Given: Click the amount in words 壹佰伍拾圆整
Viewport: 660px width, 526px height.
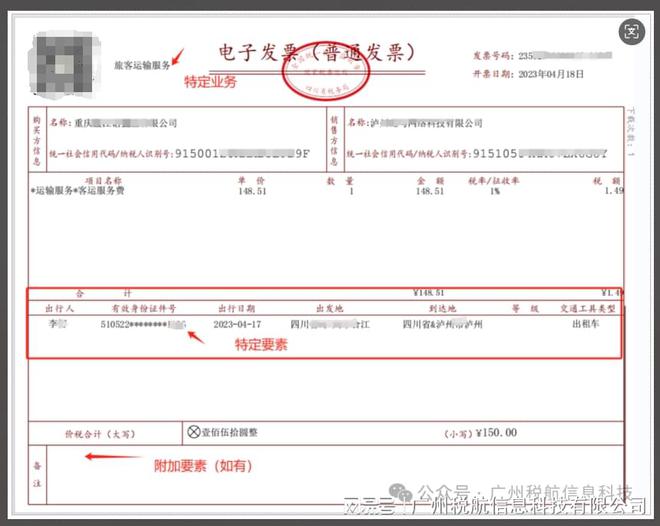Looking at the screenshot, I should click(x=230, y=432).
